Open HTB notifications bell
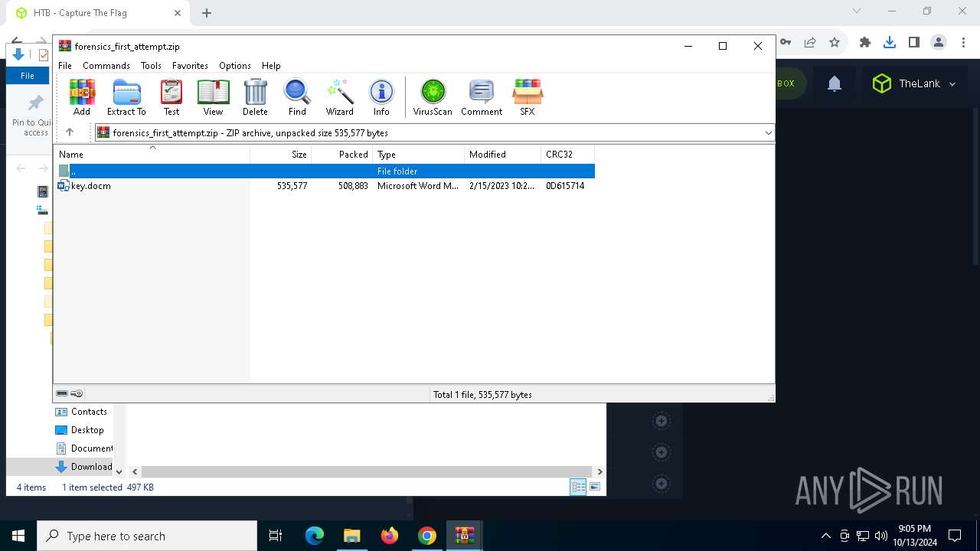Image resolution: width=980 pixels, height=551 pixels. [x=835, y=84]
